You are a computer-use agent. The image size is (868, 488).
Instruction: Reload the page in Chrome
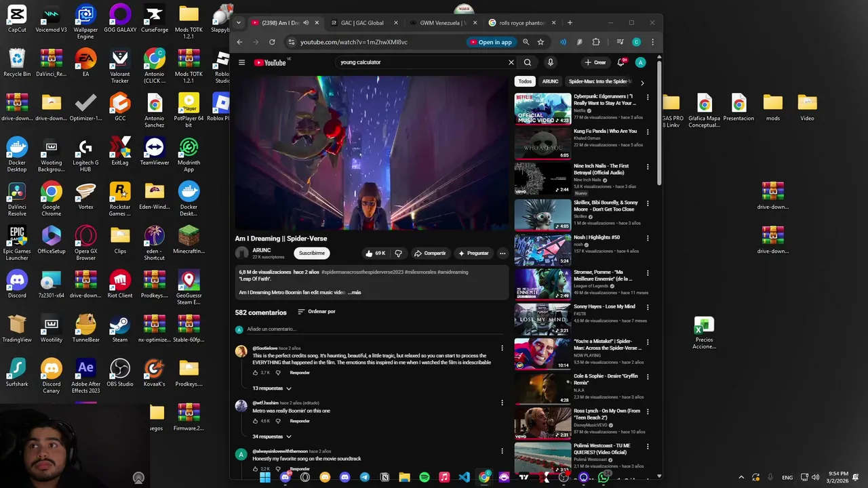272,42
